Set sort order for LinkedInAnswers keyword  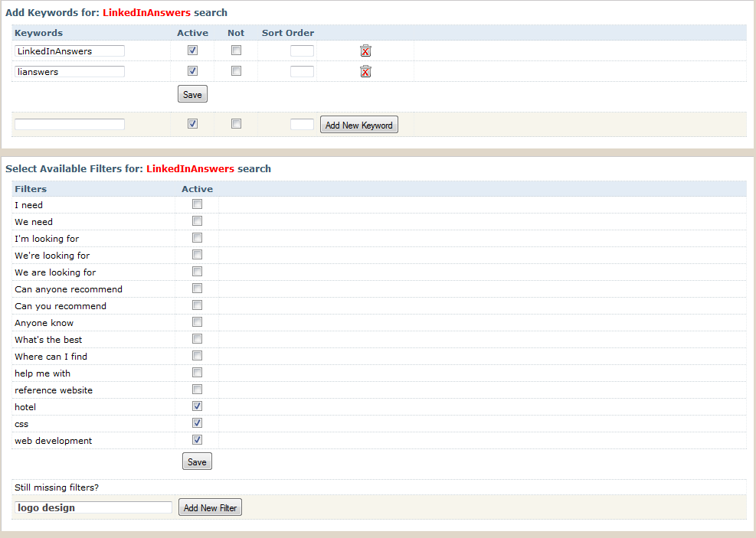[x=302, y=51]
